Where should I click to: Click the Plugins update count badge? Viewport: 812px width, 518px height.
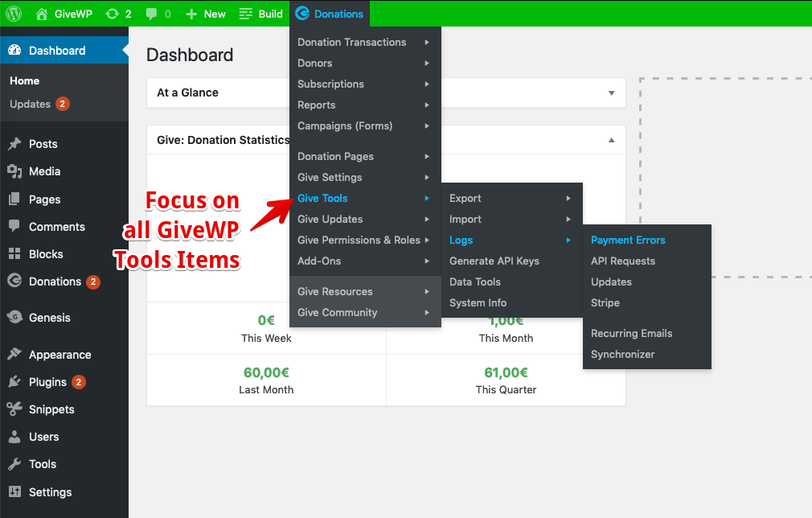79,382
